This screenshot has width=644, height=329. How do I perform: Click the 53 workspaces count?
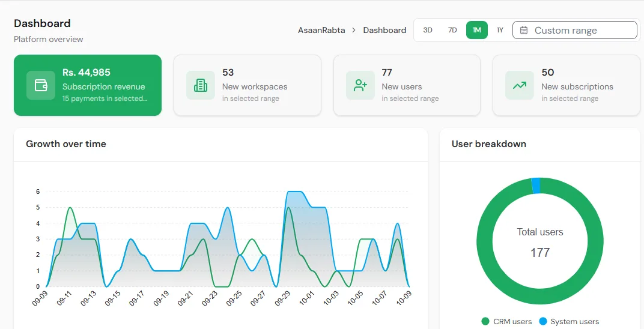pos(228,73)
